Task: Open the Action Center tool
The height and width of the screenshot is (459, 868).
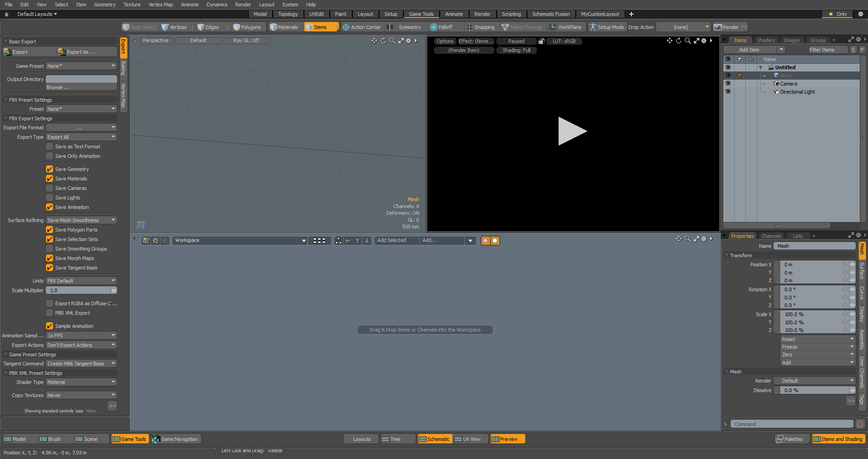Action: tap(361, 27)
